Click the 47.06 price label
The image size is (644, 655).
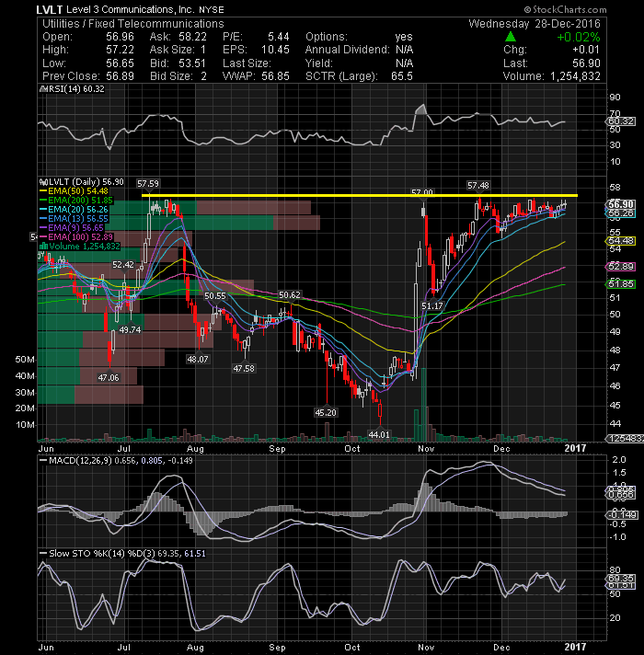[x=109, y=377]
